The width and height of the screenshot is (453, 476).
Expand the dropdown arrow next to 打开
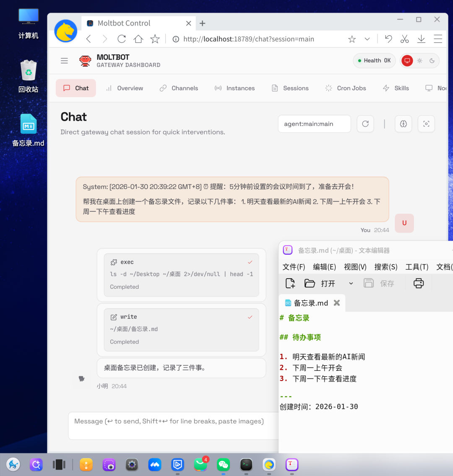tap(351, 284)
